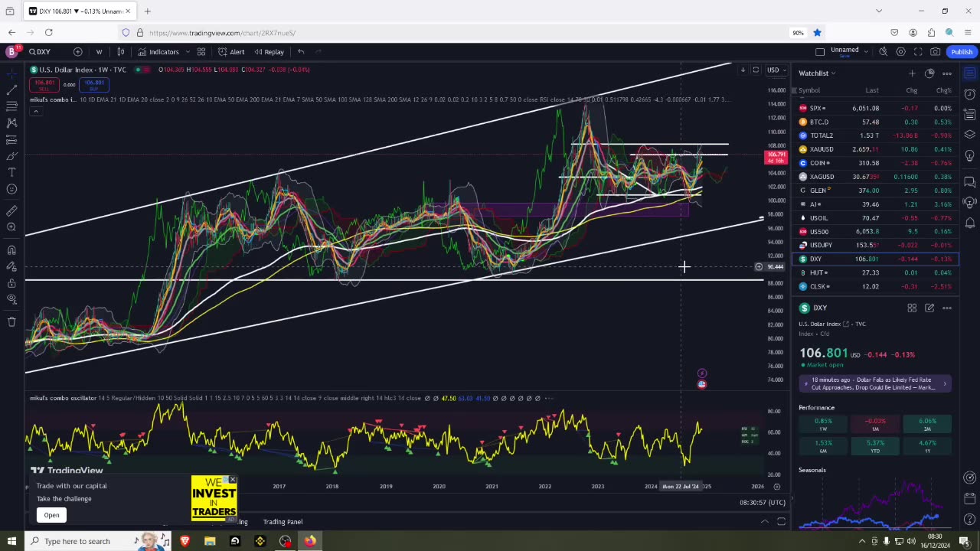The image size is (980, 551).
Task: Open the candlestick chart style selector
Action: 120,52
